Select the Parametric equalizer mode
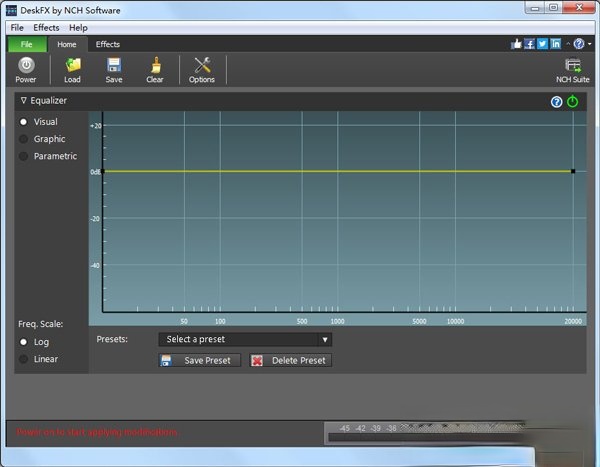The image size is (600, 467). coord(23,156)
